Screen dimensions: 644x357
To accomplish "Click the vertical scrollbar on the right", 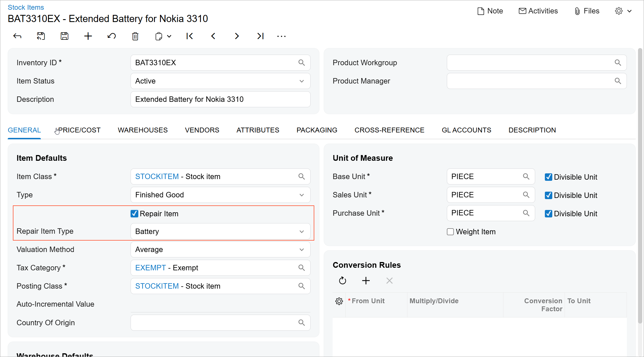I will (x=640, y=186).
